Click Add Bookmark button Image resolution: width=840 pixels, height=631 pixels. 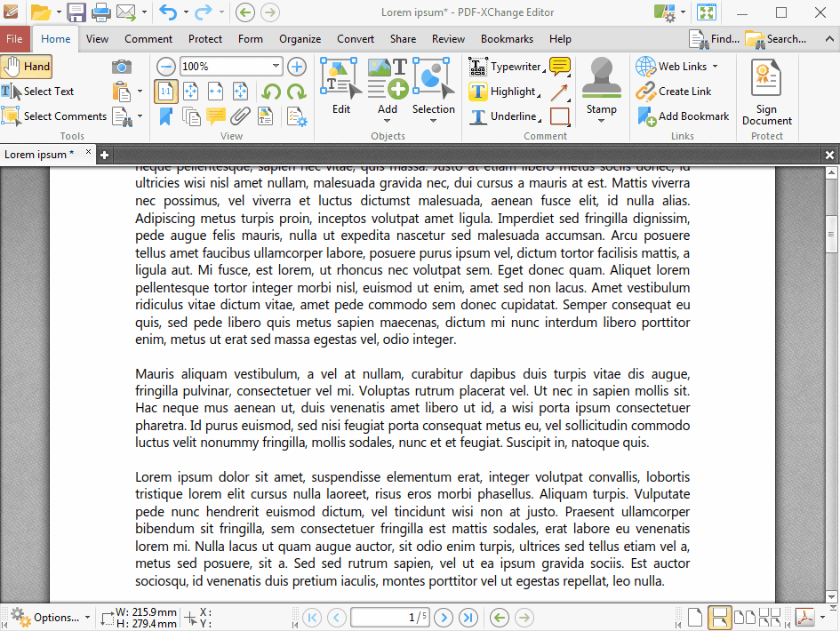point(683,116)
